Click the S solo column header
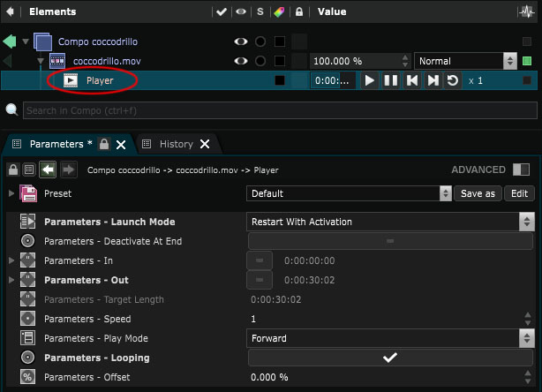542x392 pixels. click(x=260, y=11)
